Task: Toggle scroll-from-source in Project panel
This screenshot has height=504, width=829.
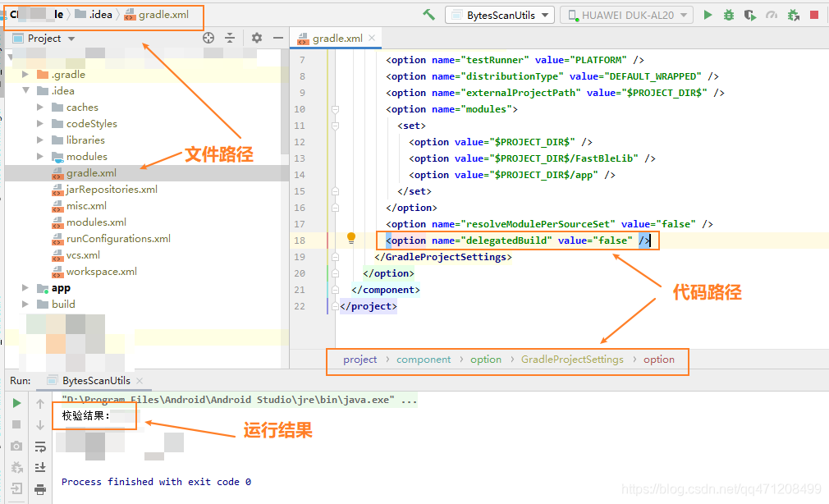Action: (209, 37)
